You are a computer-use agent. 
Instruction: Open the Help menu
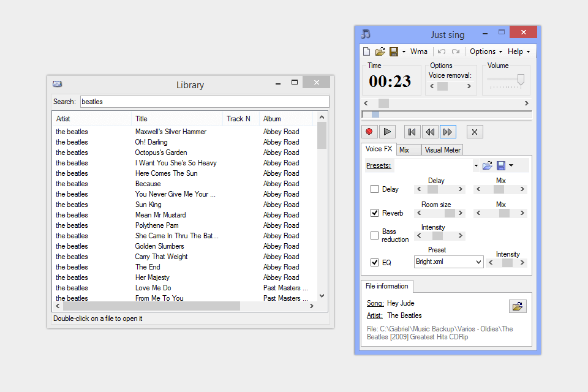point(518,51)
